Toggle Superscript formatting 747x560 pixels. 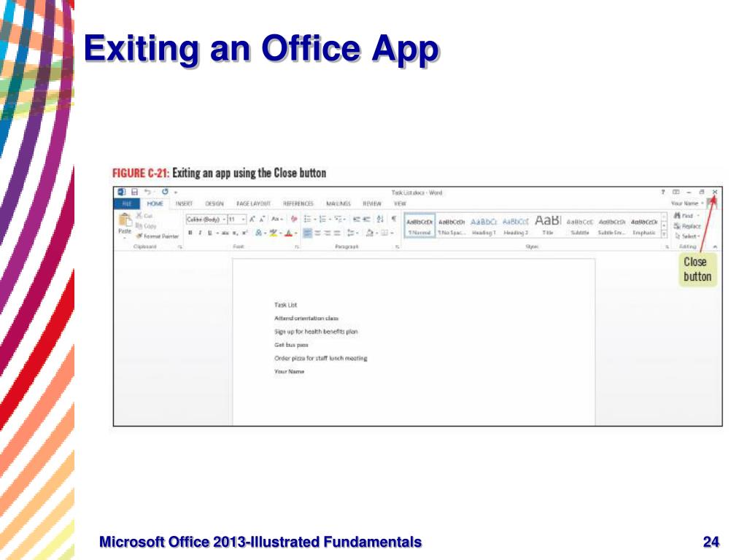[x=244, y=233]
